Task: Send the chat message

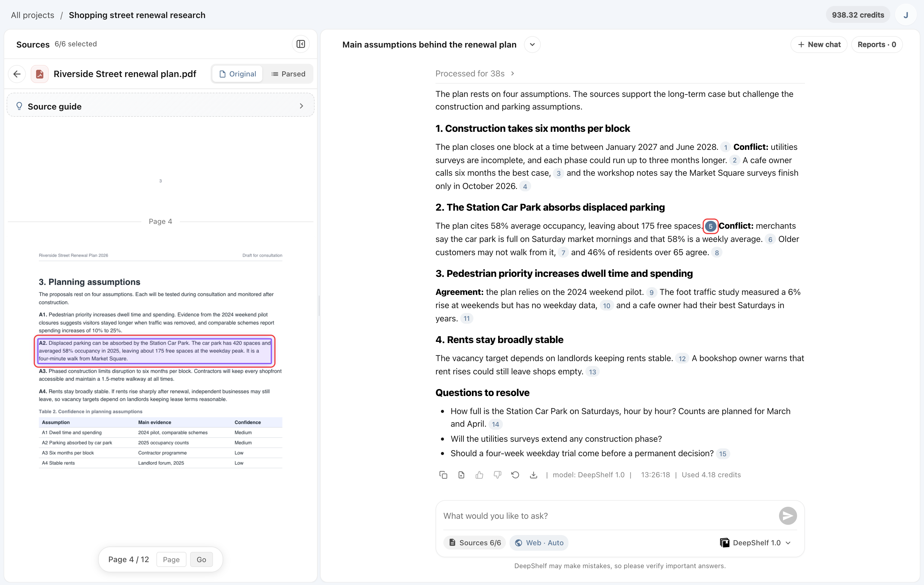Action: [x=788, y=515]
